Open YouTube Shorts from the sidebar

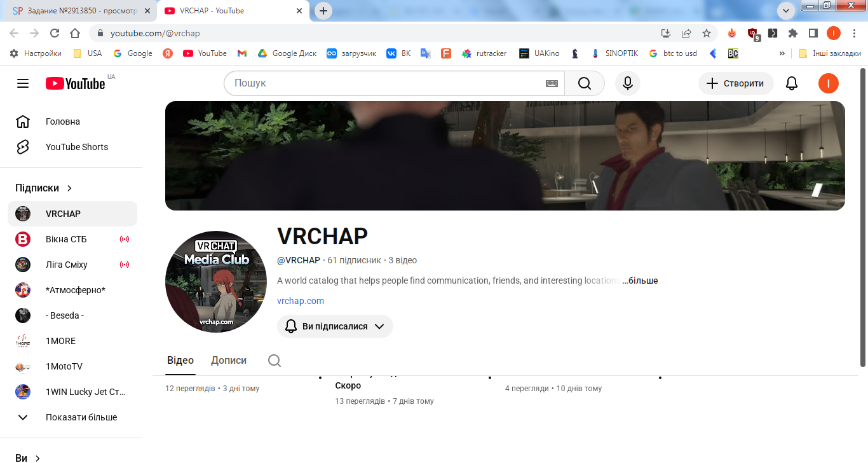(71, 147)
